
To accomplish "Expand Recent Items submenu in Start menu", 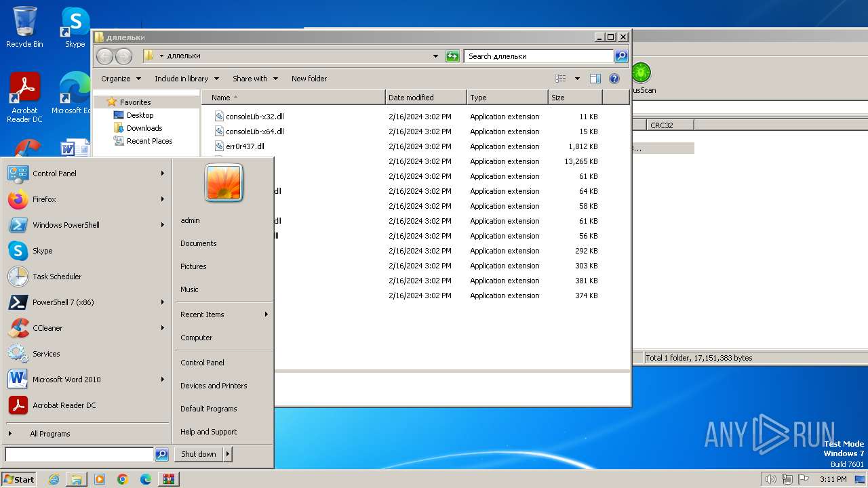I will click(x=224, y=314).
